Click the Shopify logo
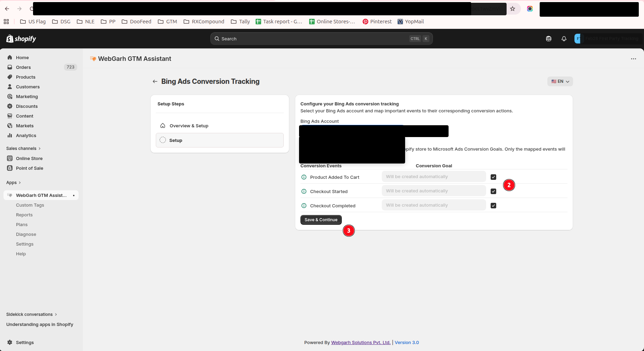This screenshot has height=351, width=644. click(21, 39)
